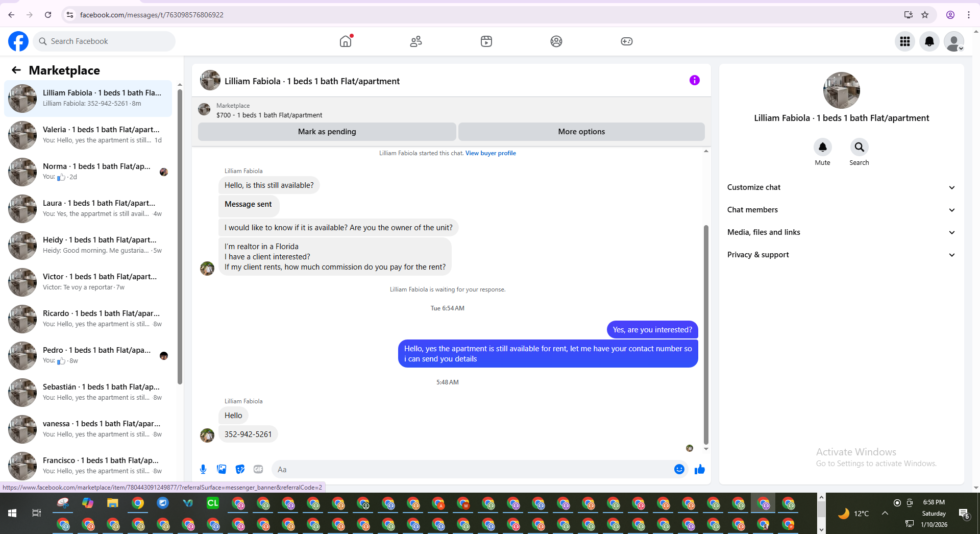This screenshot has height=534, width=980.
Task: Open the Windows Start button
Action: 12,513
